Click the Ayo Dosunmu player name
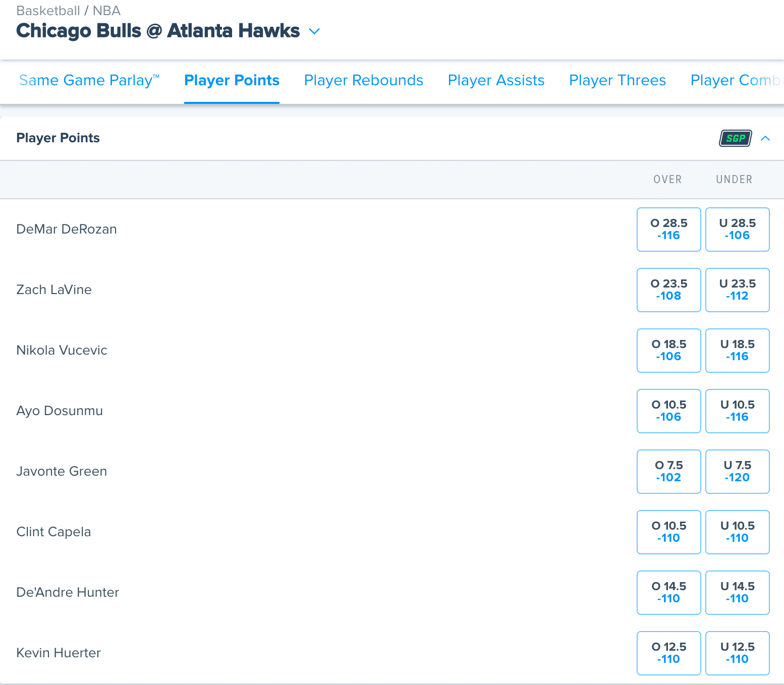The image size is (784, 685). point(60,411)
